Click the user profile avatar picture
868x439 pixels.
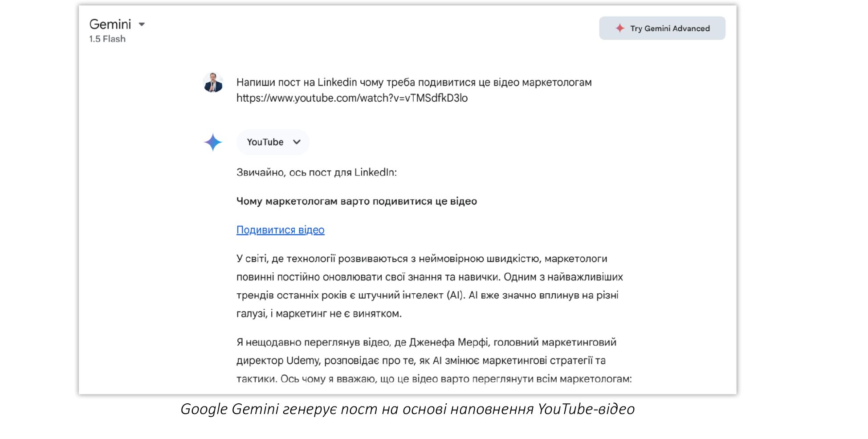click(213, 82)
